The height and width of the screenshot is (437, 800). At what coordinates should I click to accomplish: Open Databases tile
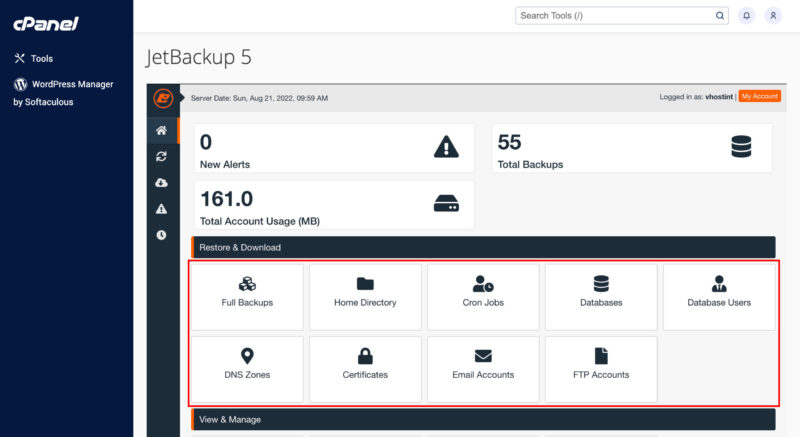click(x=601, y=297)
